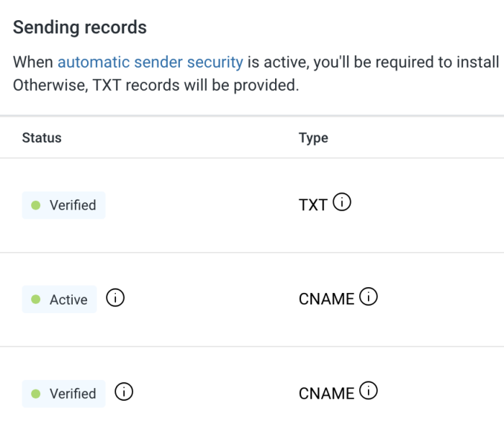
Task: Click green dot in bottom row's Verified badge
Action: 36,394
